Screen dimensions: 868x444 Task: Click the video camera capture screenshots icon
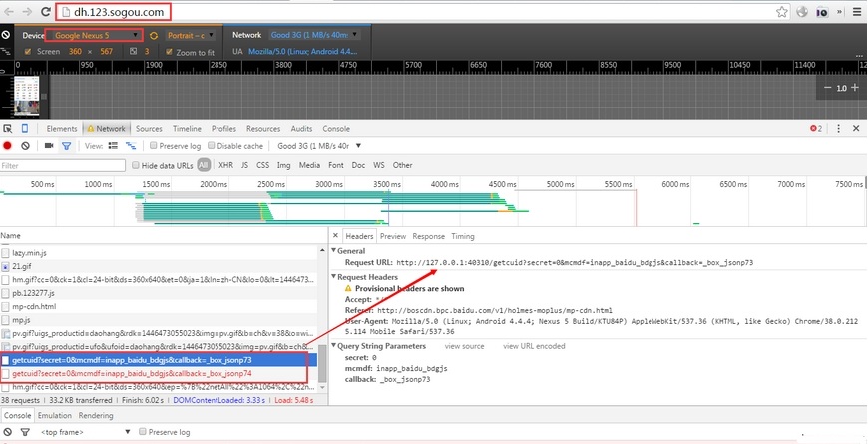point(48,146)
